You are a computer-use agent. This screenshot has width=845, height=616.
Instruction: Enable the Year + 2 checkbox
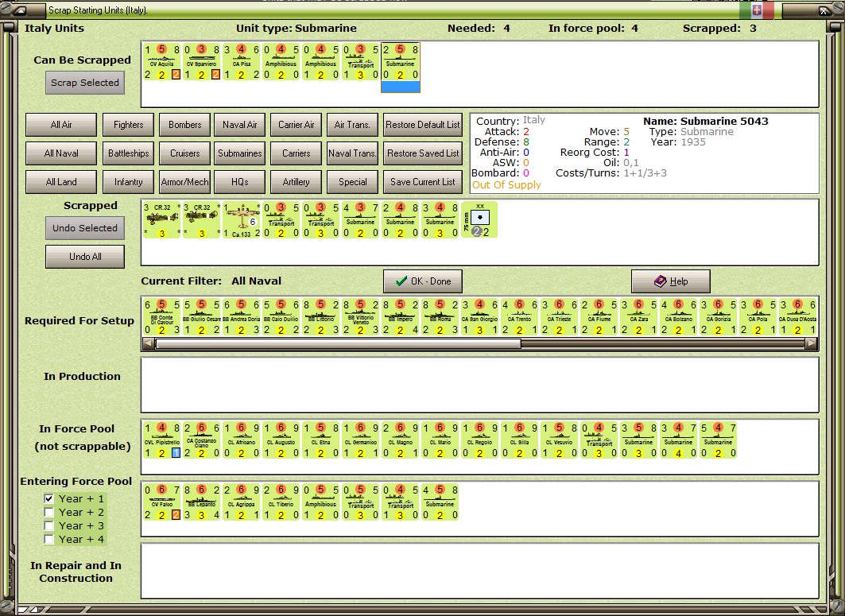(49, 512)
